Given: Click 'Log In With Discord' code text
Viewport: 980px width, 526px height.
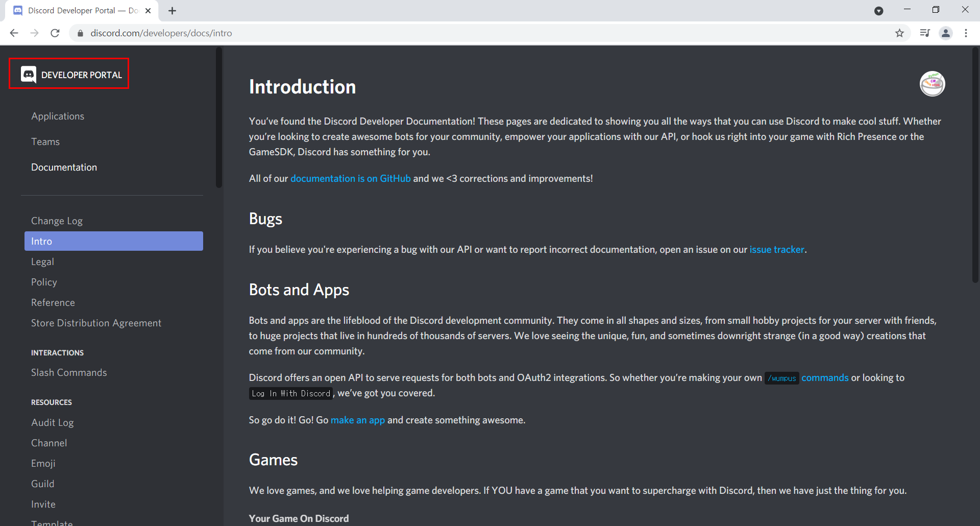Looking at the screenshot, I should tap(291, 394).
